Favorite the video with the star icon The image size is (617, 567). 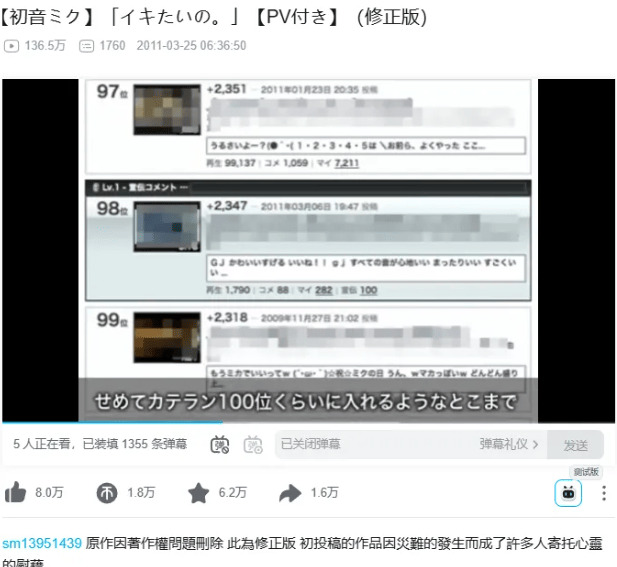(x=198, y=493)
